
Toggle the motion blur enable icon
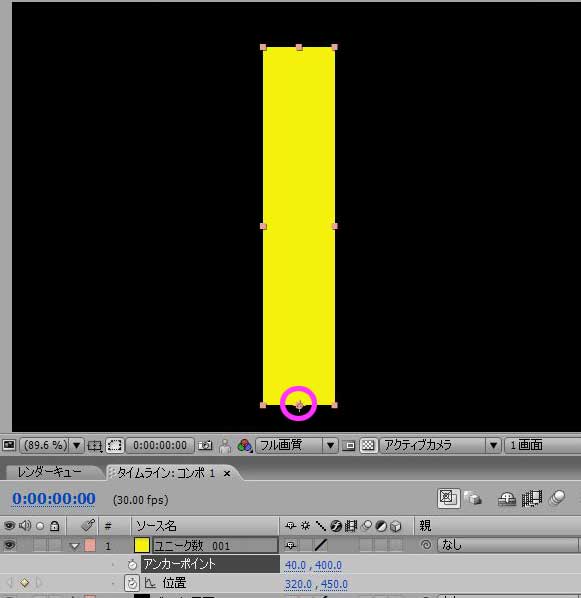[x=557, y=498]
